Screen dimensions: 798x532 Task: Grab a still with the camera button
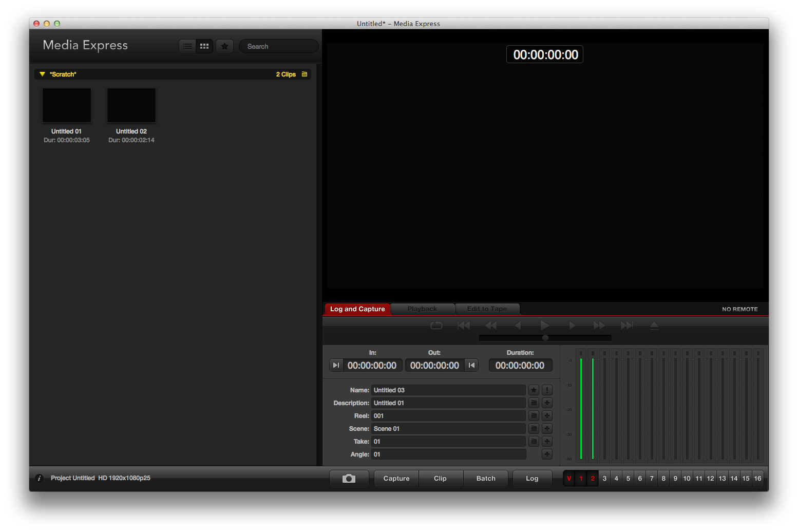click(349, 479)
